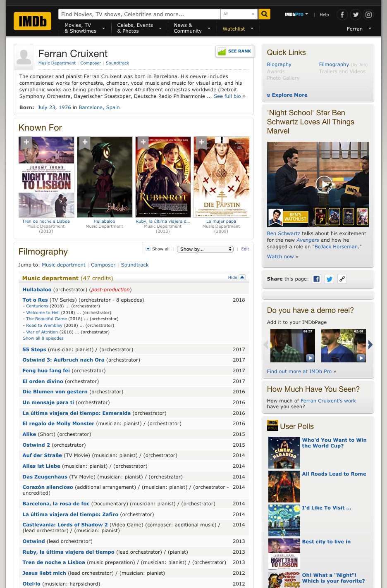387x588 pixels.
Task: Share this page on Facebook
Action: click(316, 279)
